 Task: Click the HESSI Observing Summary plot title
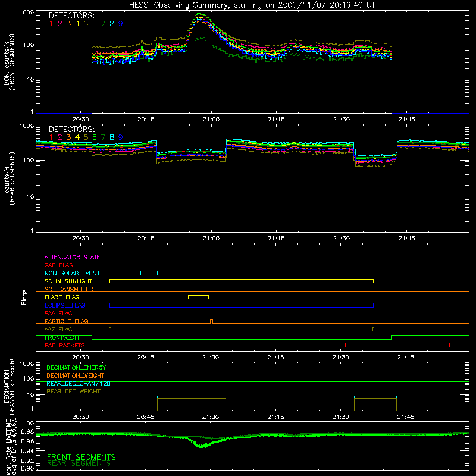(x=252, y=5)
